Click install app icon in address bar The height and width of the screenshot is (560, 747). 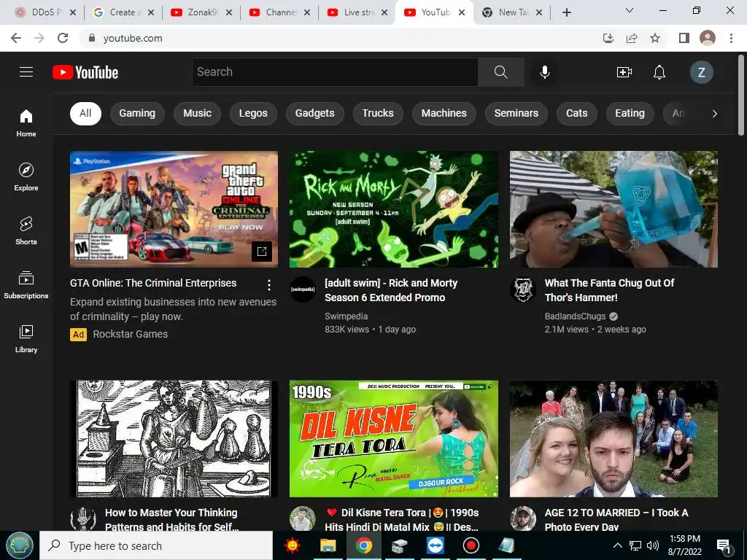(608, 38)
